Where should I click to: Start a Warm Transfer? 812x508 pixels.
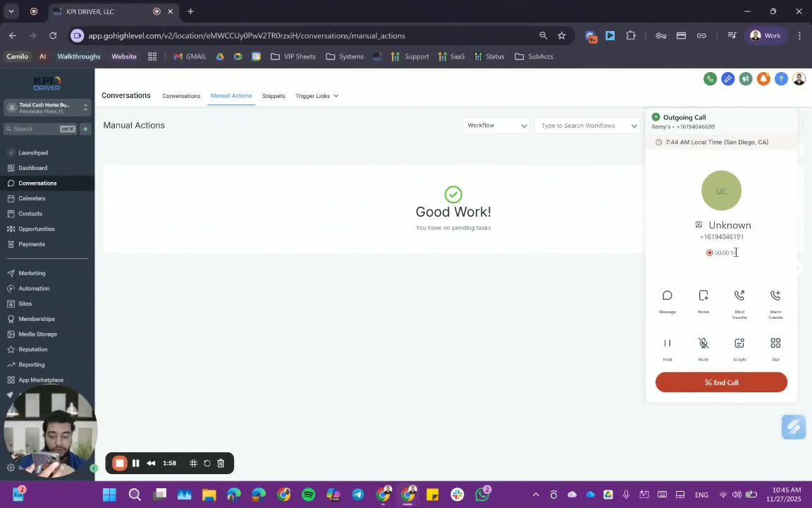(x=775, y=304)
